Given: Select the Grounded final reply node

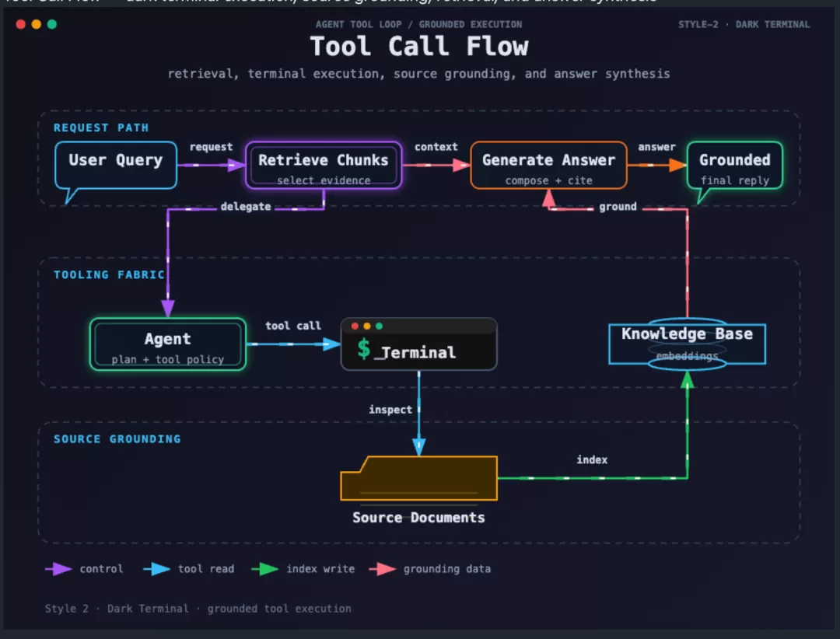Looking at the screenshot, I should (x=735, y=166).
